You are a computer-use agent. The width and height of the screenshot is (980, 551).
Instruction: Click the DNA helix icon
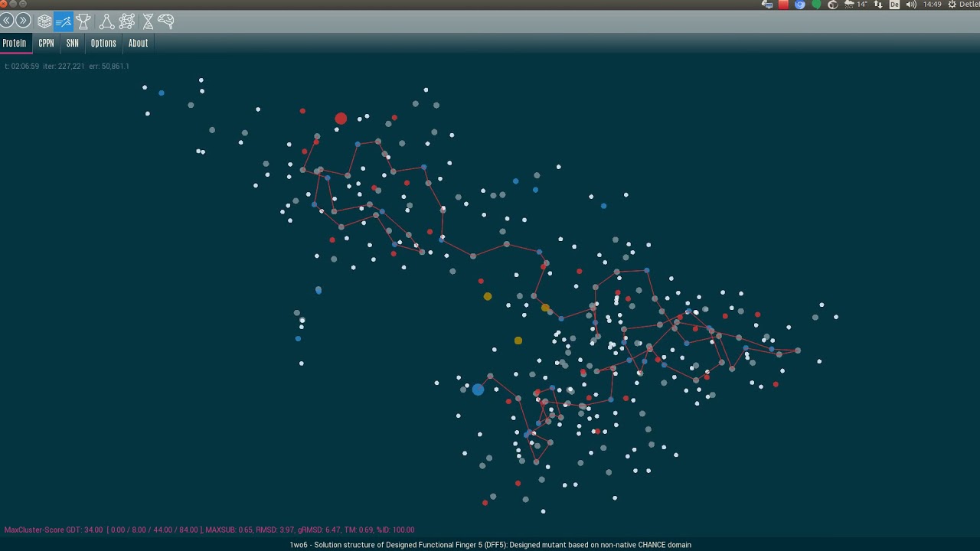[x=149, y=21]
